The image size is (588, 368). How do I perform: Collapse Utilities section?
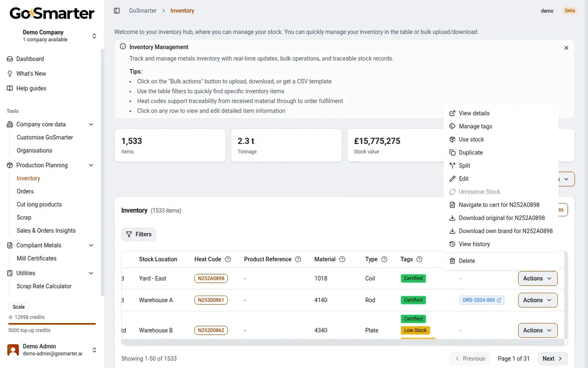pyautogui.click(x=91, y=273)
